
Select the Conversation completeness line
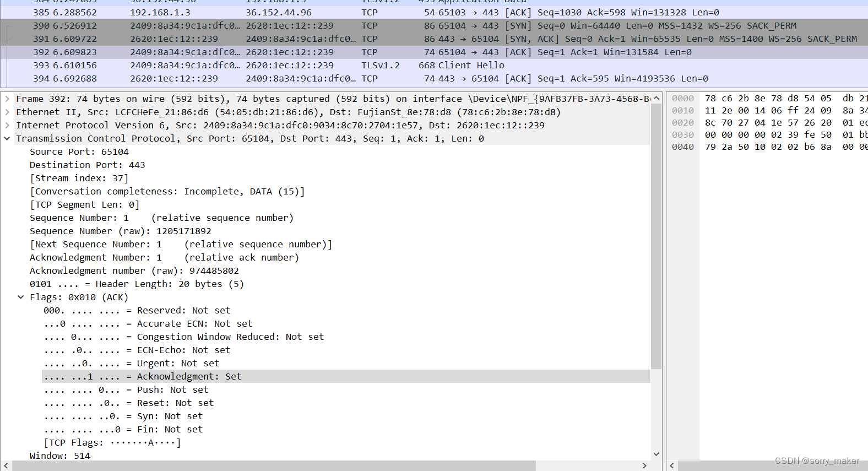click(167, 191)
